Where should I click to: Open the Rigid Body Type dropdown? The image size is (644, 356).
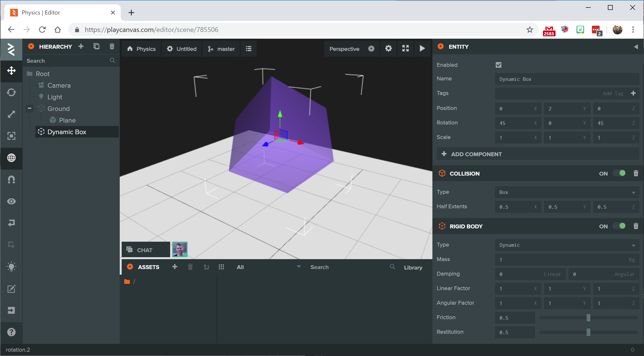[x=566, y=245]
